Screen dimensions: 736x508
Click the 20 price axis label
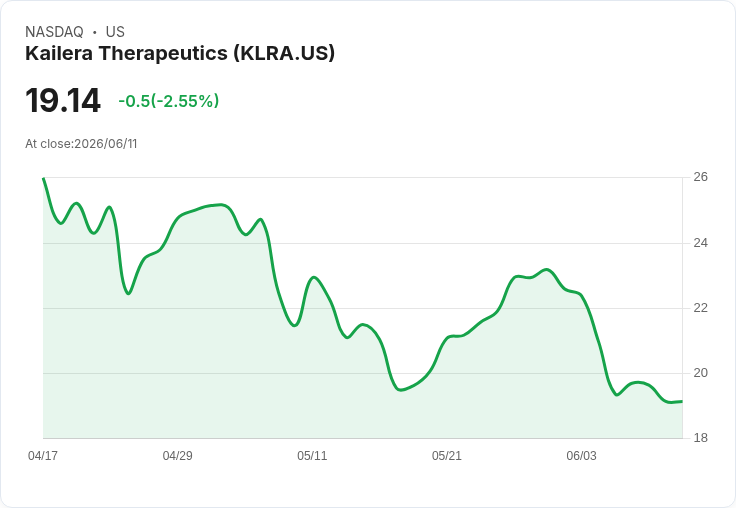(x=701, y=373)
